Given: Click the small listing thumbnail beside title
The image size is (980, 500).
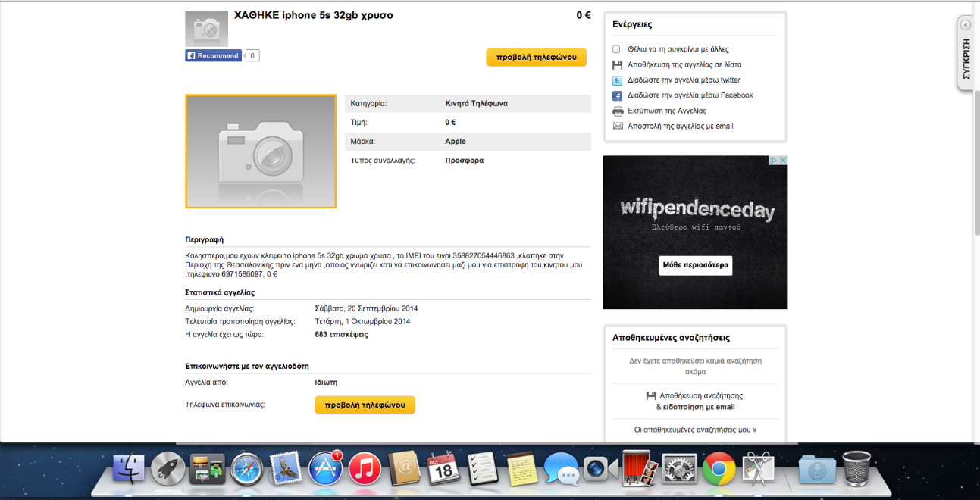Looking at the screenshot, I should [206, 29].
